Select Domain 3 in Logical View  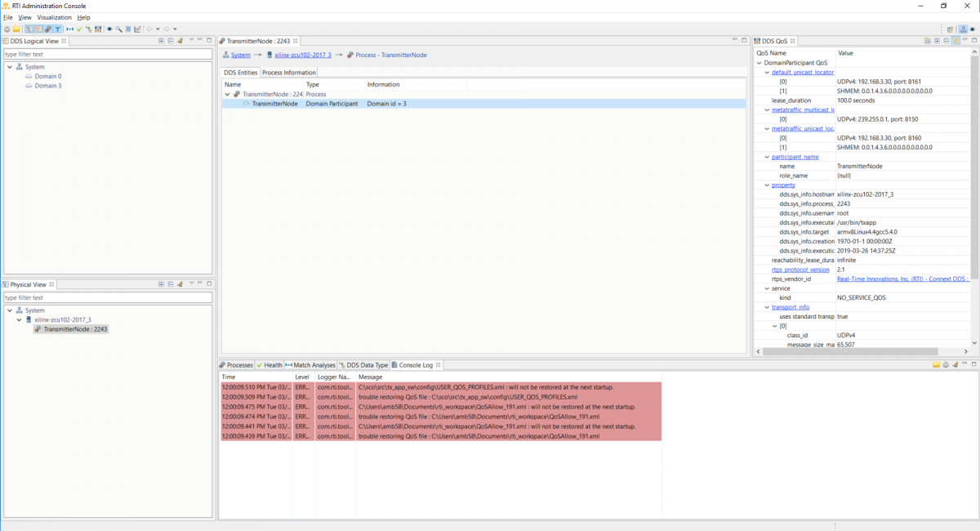coord(47,85)
